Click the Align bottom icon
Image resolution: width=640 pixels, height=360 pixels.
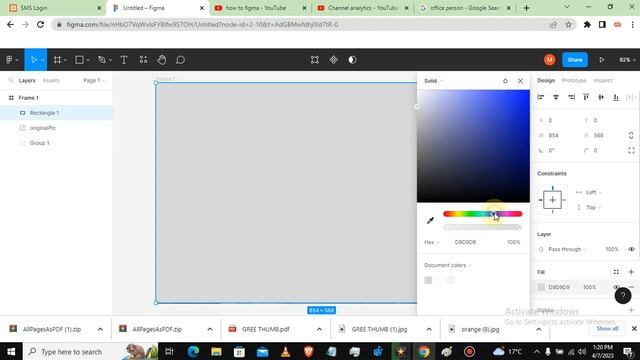(616, 97)
